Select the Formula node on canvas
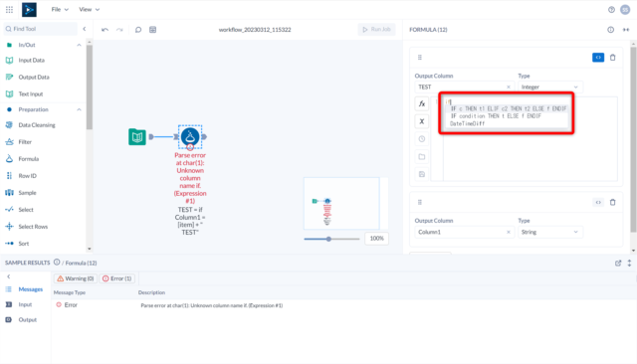This screenshot has height=364, width=637. [x=190, y=137]
